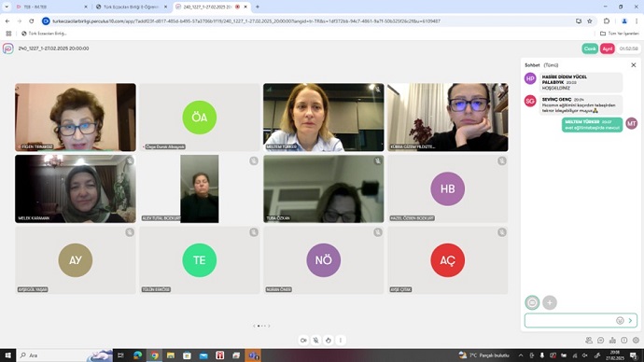The height and width of the screenshot is (362, 644).
Task: Unmute the microphone in the meeting toolbar
Action: coord(315,341)
